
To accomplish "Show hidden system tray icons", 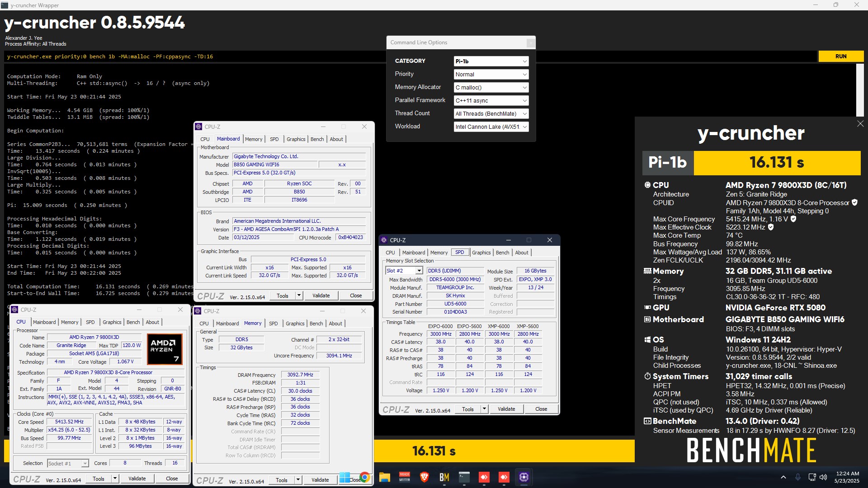I will pyautogui.click(x=783, y=477).
